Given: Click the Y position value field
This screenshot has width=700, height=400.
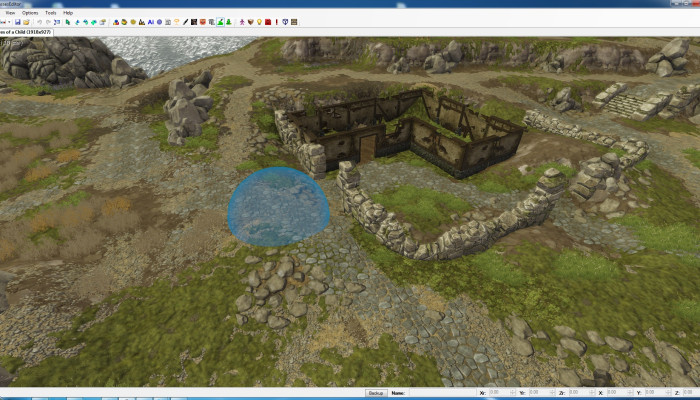Looking at the screenshot, I should (x=655, y=393).
